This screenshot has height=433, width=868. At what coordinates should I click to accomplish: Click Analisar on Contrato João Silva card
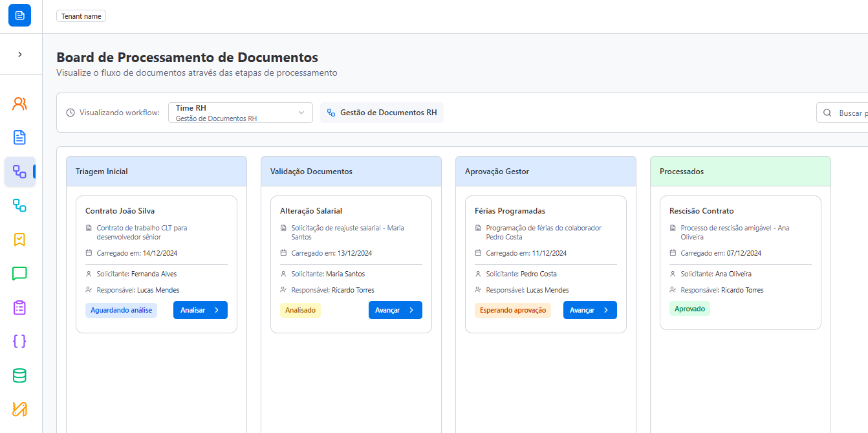click(200, 310)
